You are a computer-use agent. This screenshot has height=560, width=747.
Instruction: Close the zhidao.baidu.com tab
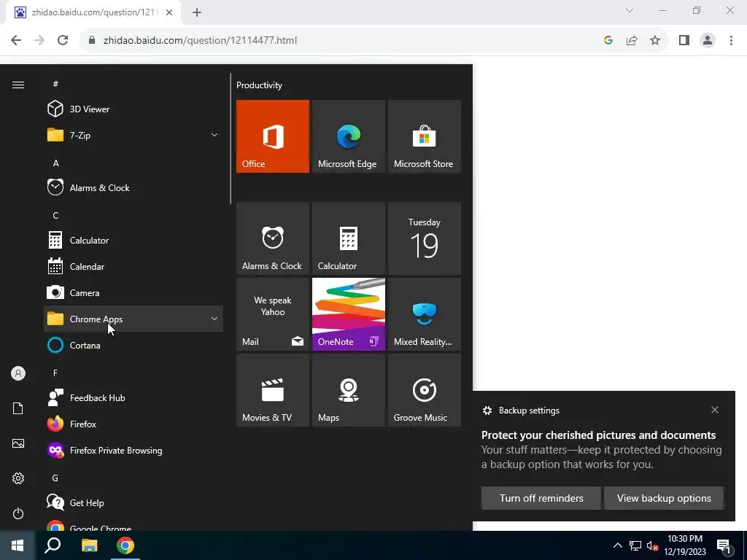pos(169,12)
